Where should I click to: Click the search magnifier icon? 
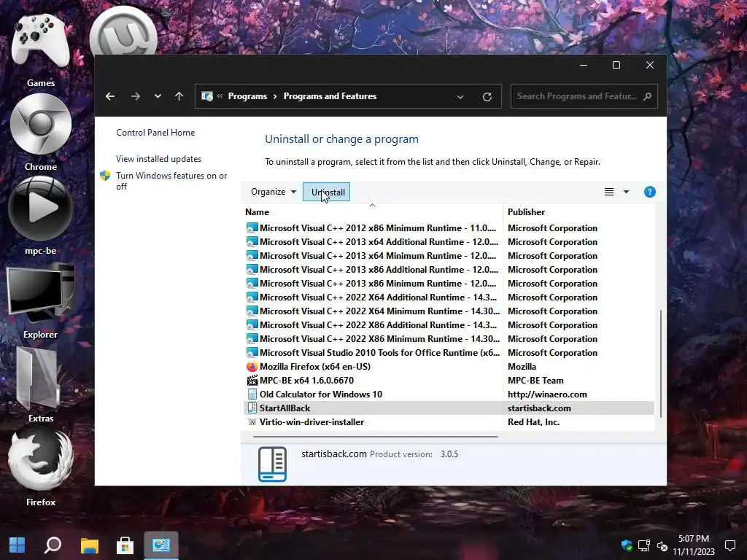point(647,96)
